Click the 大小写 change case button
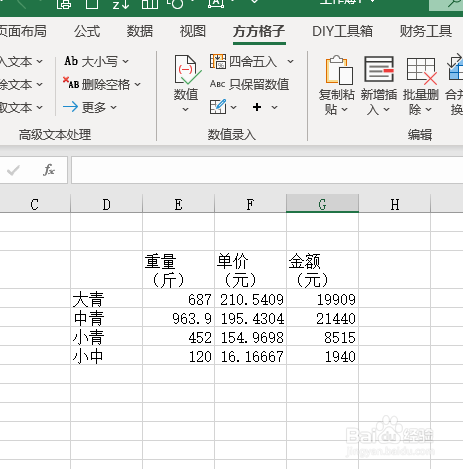The image size is (463, 469). (x=91, y=62)
